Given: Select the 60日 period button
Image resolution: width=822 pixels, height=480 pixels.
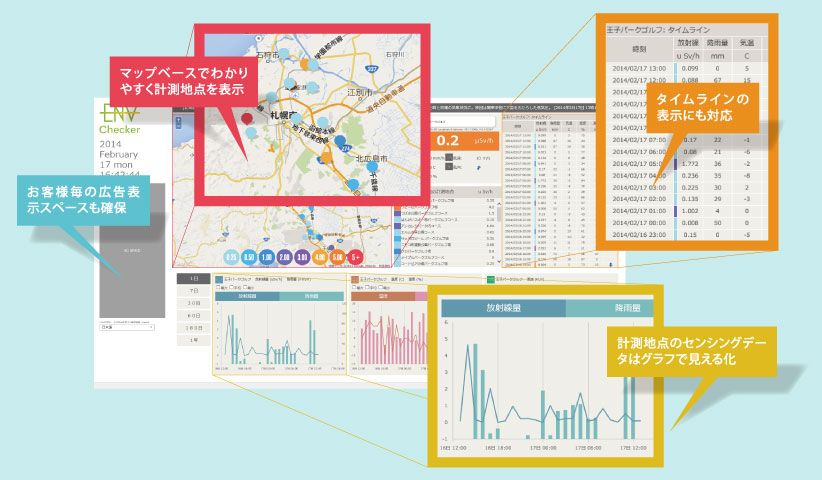Looking at the screenshot, I should click(193, 315).
